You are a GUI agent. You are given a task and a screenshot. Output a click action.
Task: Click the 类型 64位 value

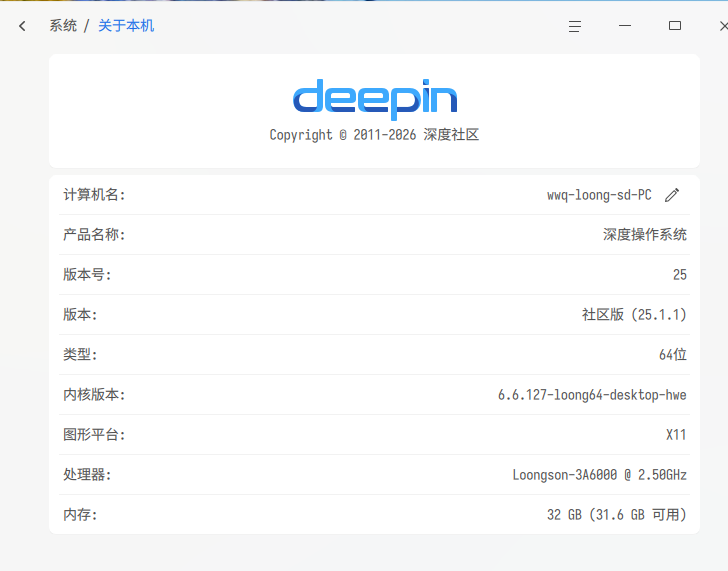673,355
